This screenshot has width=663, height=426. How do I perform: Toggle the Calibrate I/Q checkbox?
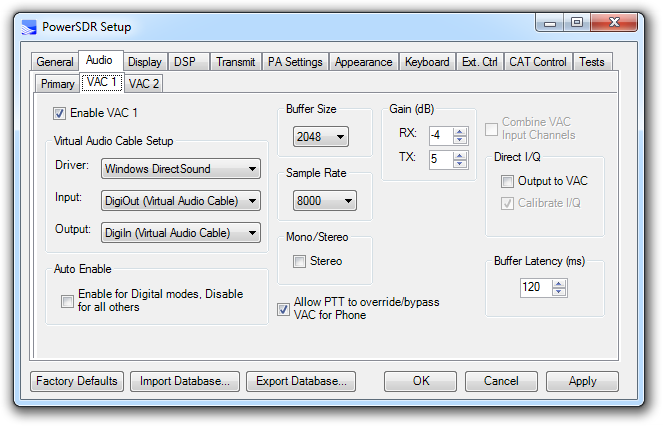[507, 203]
